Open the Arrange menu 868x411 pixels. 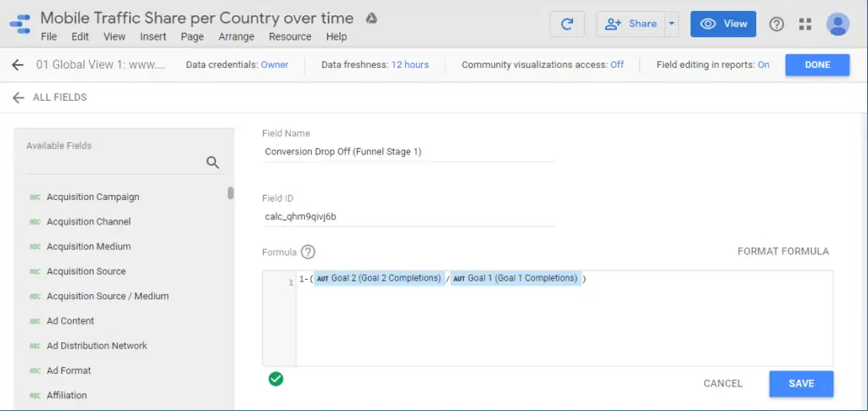point(236,36)
